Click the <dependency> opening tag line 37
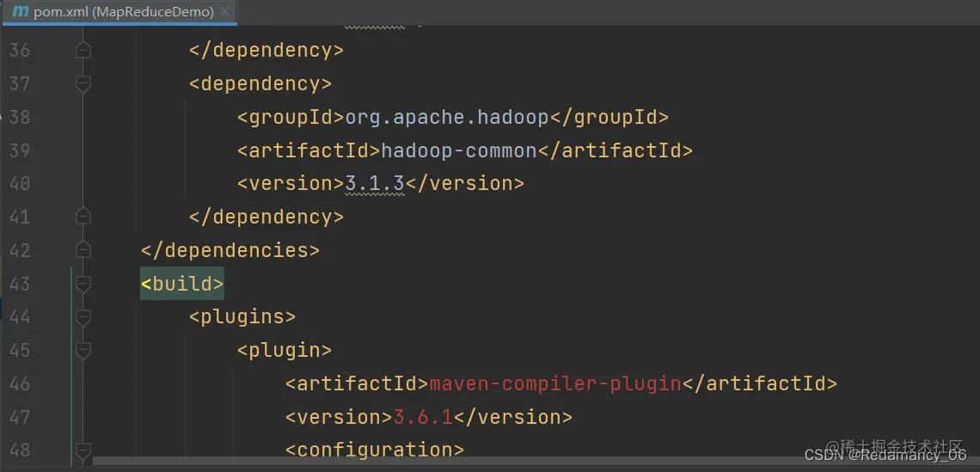Viewport: 980px width, 472px height. tap(260, 83)
